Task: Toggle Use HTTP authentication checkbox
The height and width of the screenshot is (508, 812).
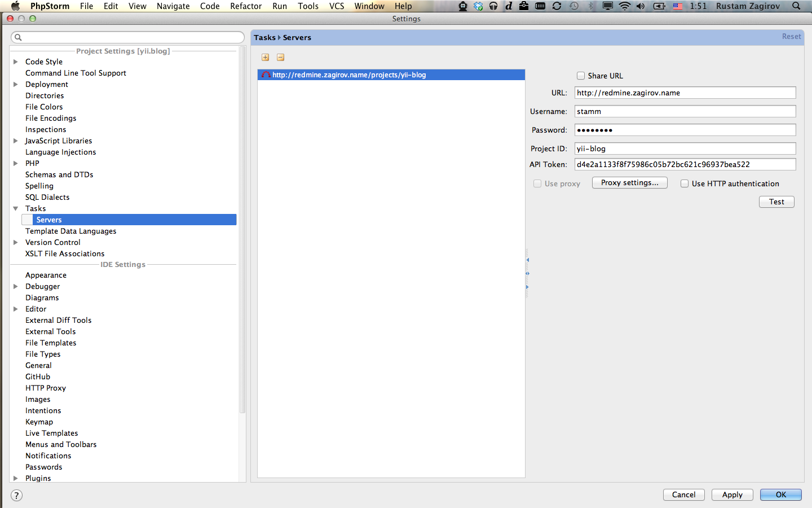Action: tap(685, 183)
